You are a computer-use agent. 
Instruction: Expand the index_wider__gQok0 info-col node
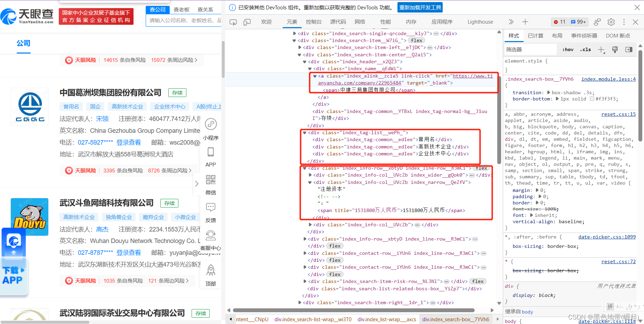click(x=310, y=175)
